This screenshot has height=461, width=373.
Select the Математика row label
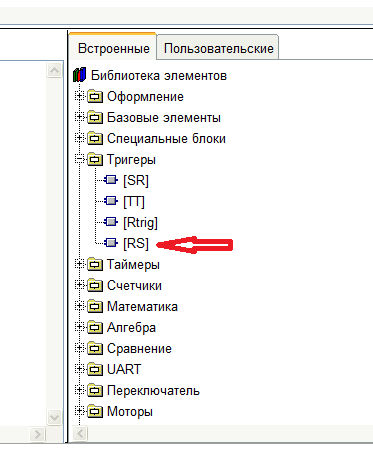tap(142, 307)
